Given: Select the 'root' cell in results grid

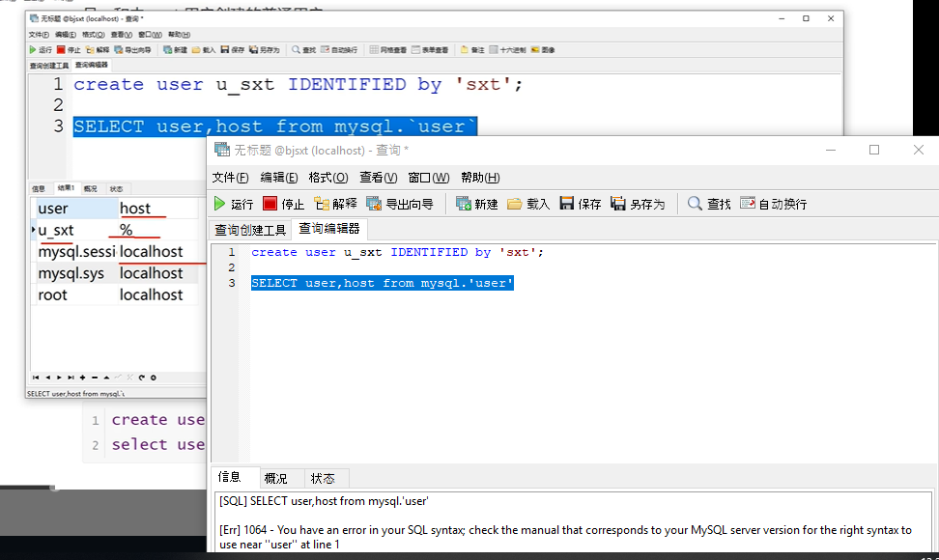Looking at the screenshot, I should tap(76, 294).
